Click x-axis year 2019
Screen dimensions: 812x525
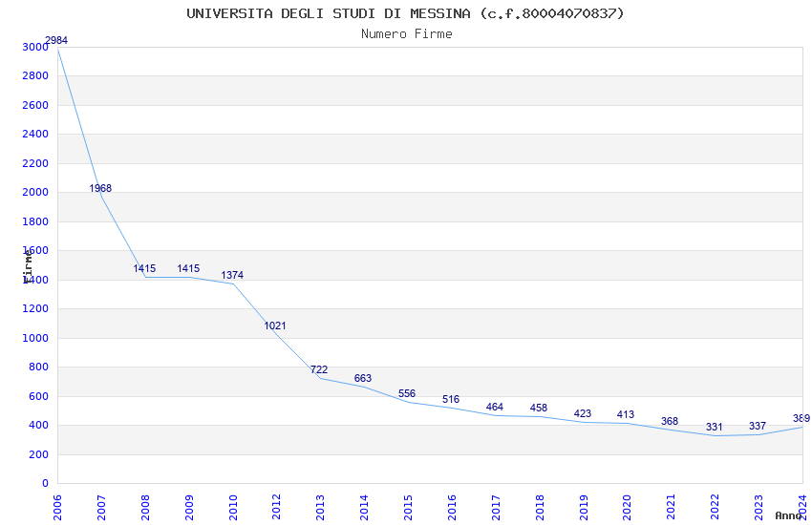pyautogui.click(x=584, y=508)
